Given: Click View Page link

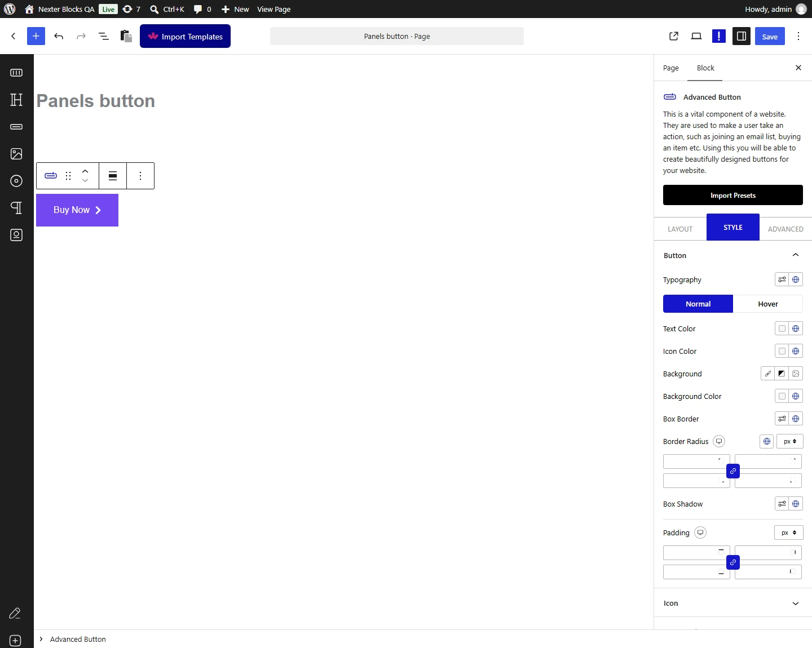Looking at the screenshot, I should (274, 9).
